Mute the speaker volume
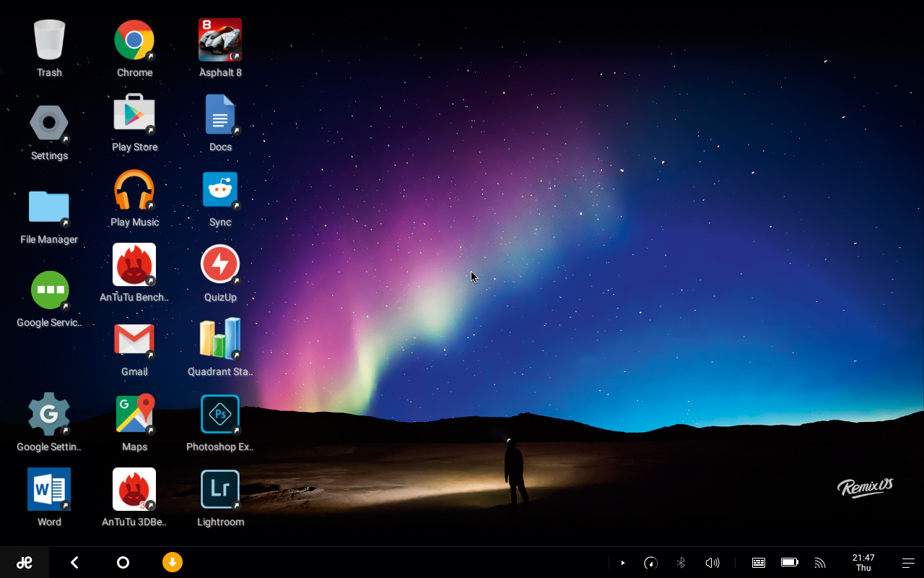This screenshot has width=924, height=578. [x=712, y=562]
